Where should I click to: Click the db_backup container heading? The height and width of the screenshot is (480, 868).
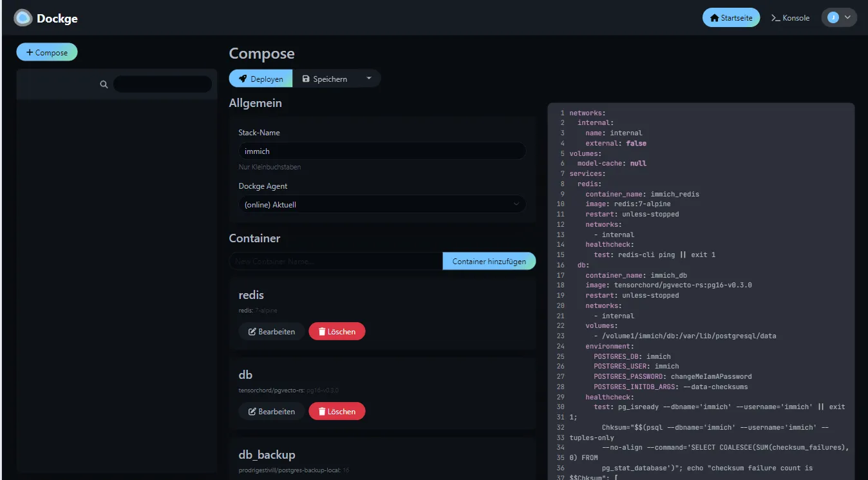[x=267, y=454]
